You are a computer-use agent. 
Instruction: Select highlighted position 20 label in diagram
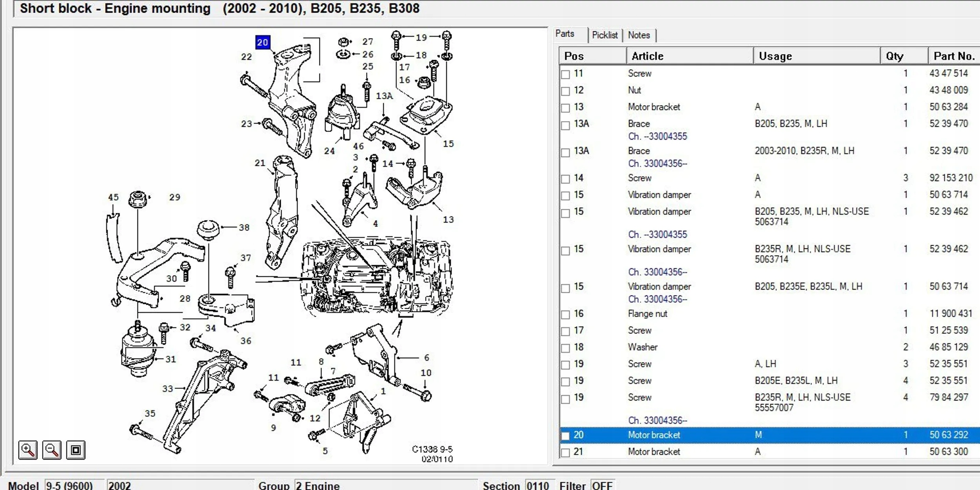coord(262,42)
